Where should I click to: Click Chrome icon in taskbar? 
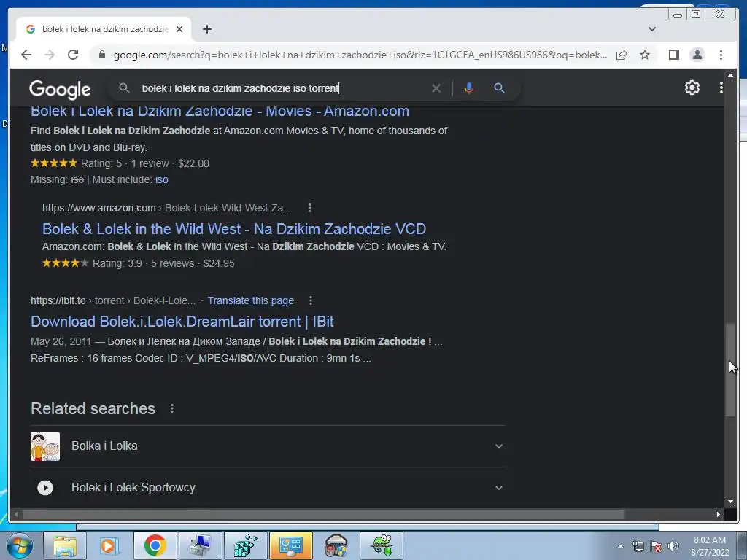click(155, 545)
